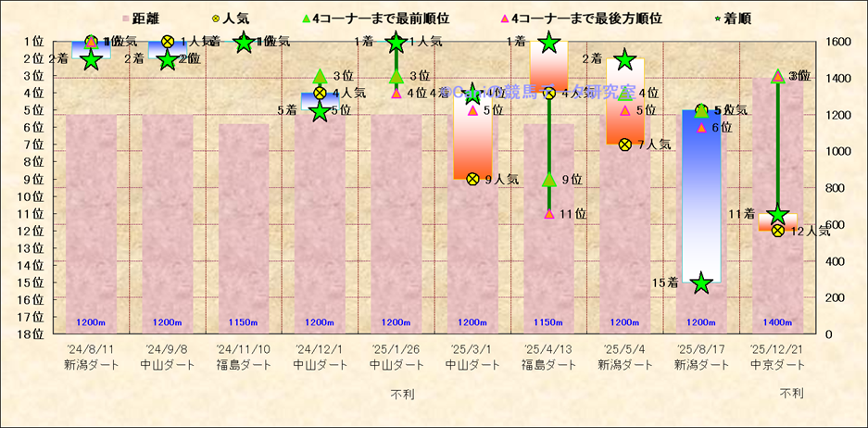Click the 15着 star marker for '25/8/17
868x428 pixels.
point(701,283)
